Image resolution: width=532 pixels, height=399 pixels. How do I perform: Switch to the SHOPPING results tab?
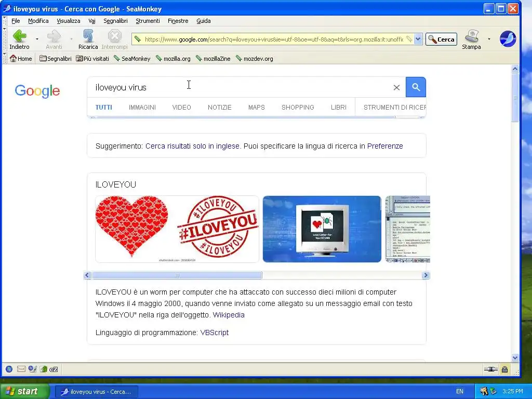(x=298, y=107)
